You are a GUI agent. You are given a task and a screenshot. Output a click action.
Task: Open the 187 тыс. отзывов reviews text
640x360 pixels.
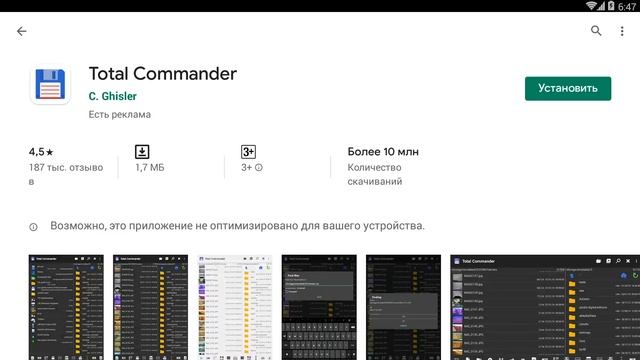66,174
